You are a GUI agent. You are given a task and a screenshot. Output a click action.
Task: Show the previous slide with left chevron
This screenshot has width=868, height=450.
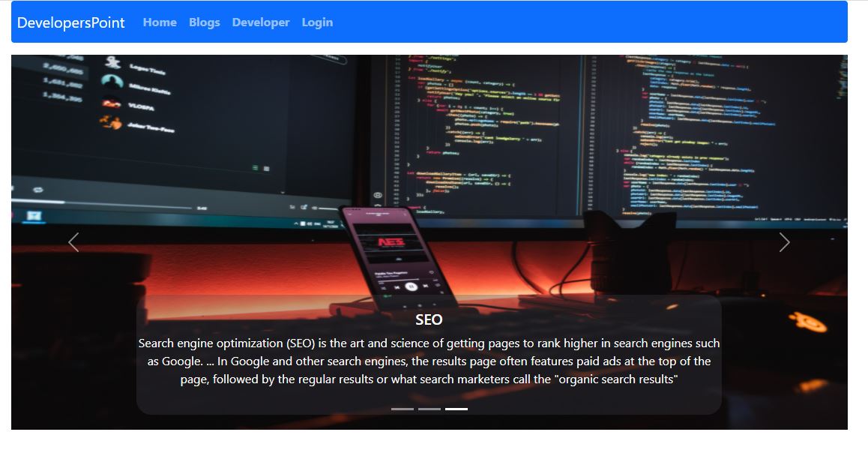point(73,242)
